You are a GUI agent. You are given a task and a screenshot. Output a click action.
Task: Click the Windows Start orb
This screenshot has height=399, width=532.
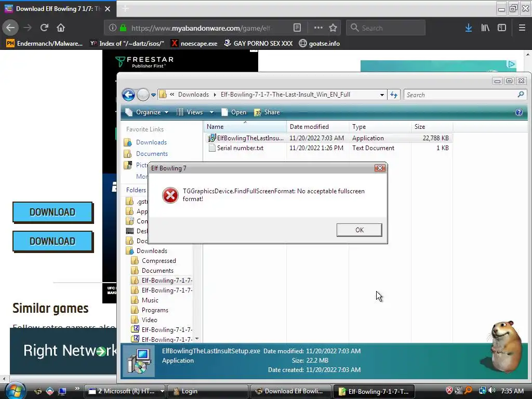[14, 391]
